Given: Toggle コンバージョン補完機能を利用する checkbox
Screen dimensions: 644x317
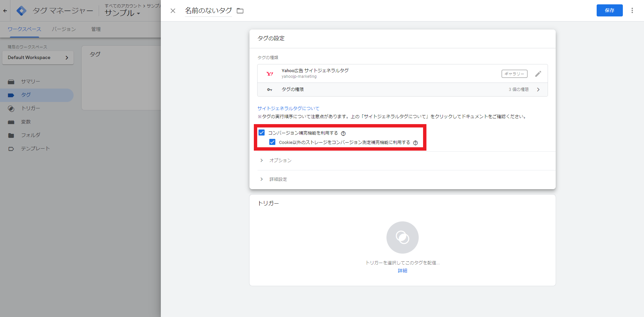Looking at the screenshot, I should 262,133.
